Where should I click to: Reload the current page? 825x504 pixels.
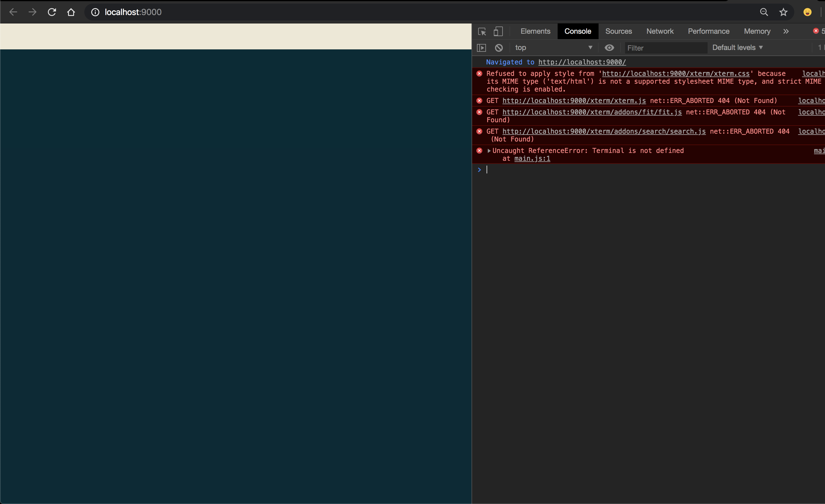point(51,12)
